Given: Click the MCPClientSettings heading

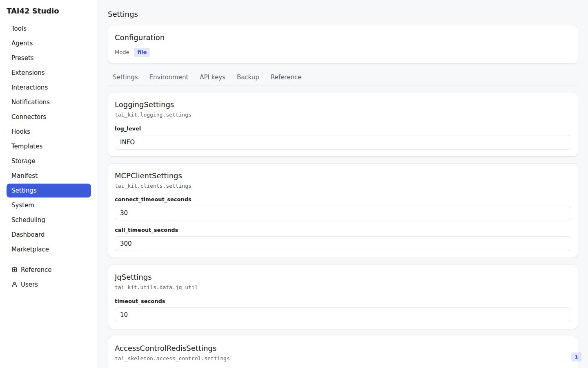Looking at the screenshot, I should click(x=148, y=176).
